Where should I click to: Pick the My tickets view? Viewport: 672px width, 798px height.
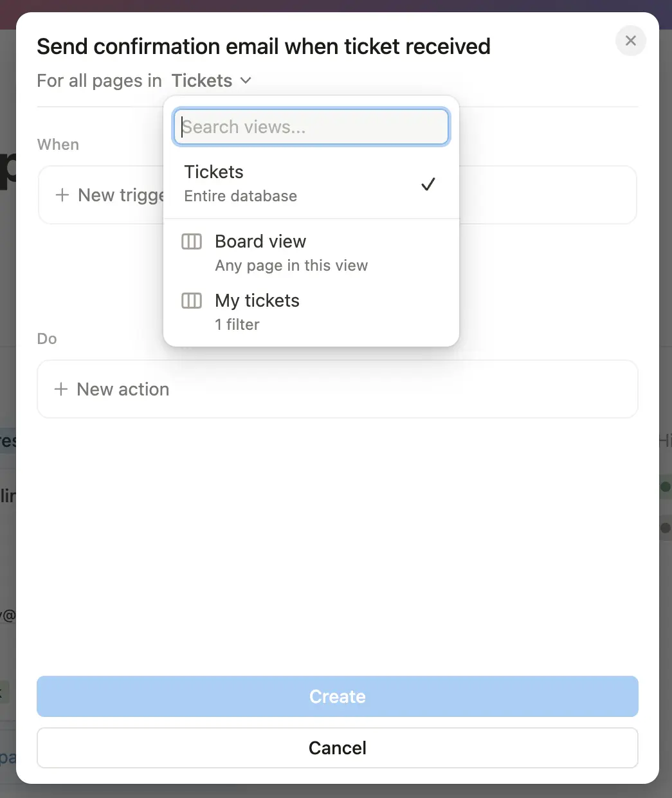pyautogui.click(x=257, y=301)
